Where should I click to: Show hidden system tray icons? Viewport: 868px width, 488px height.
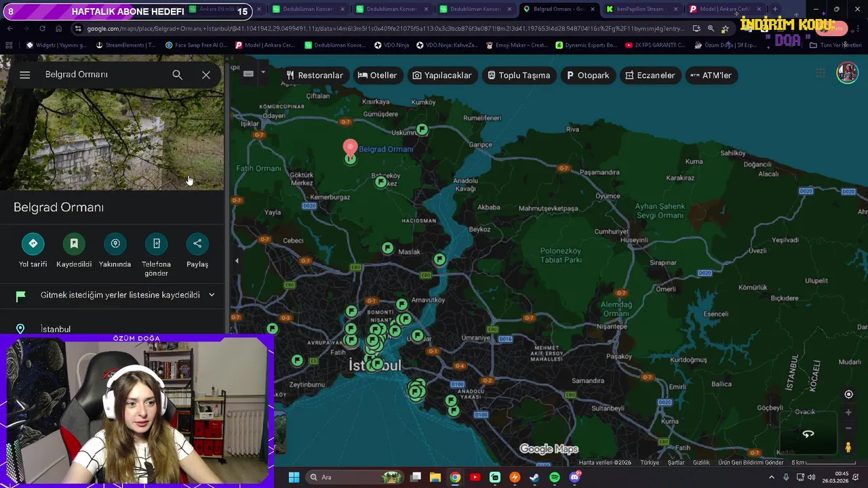(x=771, y=477)
